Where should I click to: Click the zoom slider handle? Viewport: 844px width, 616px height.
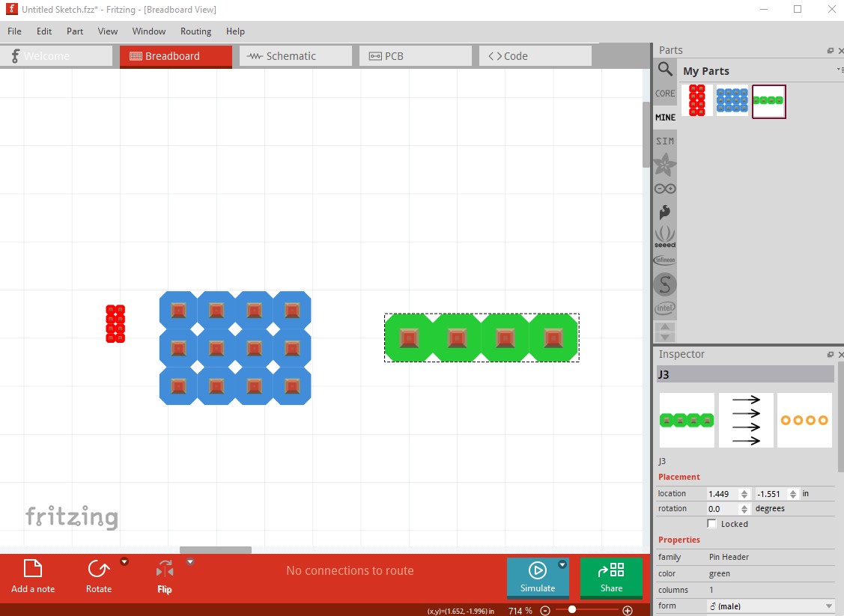(x=572, y=610)
